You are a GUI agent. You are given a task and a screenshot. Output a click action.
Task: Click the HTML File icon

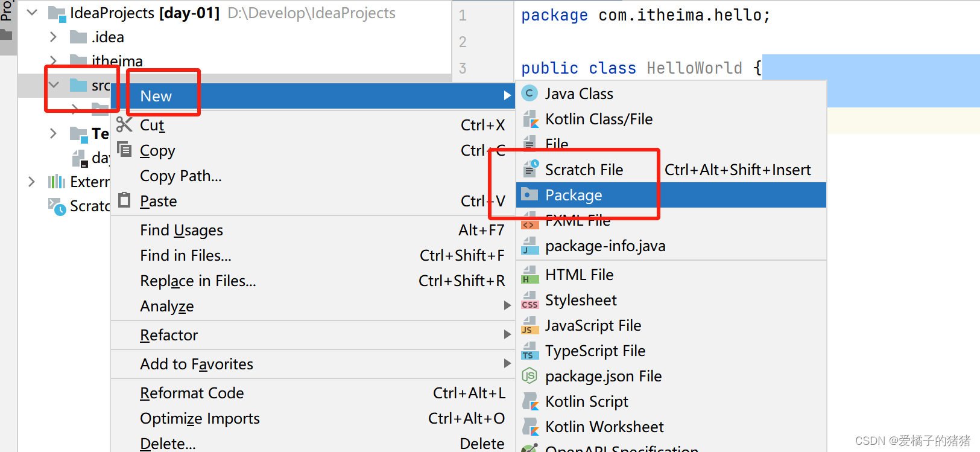530,275
